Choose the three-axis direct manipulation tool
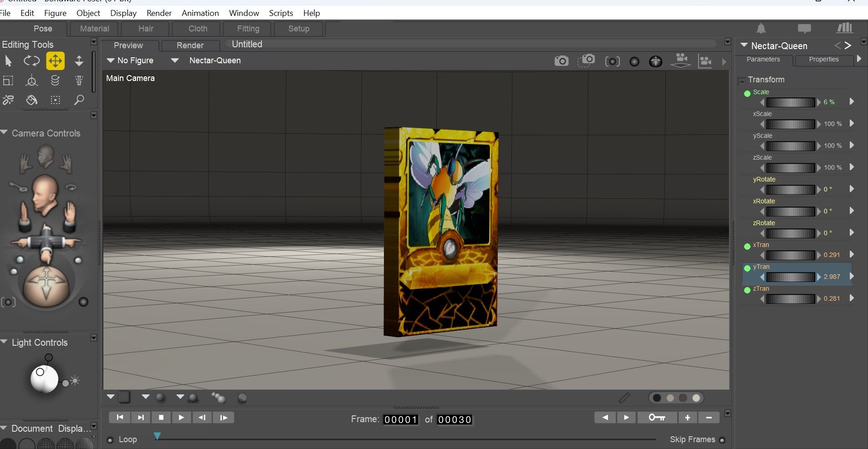This screenshot has width=868, height=449. click(x=31, y=81)
